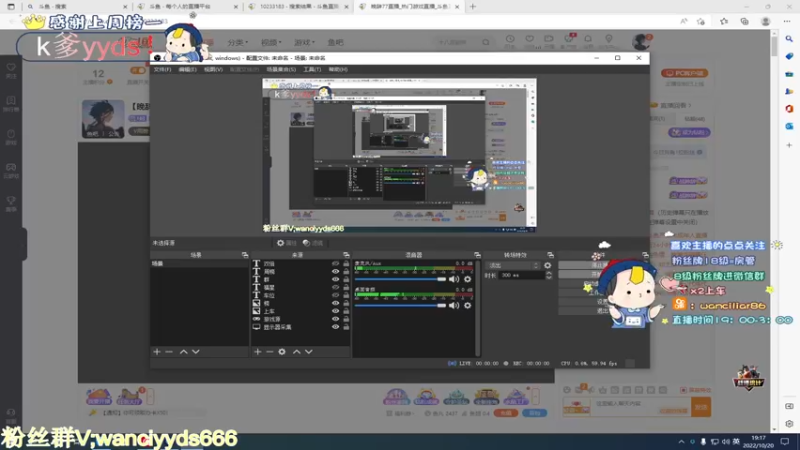Click the orange 发送 chat button
Screen dimensions: 800x450
(701, 407)
